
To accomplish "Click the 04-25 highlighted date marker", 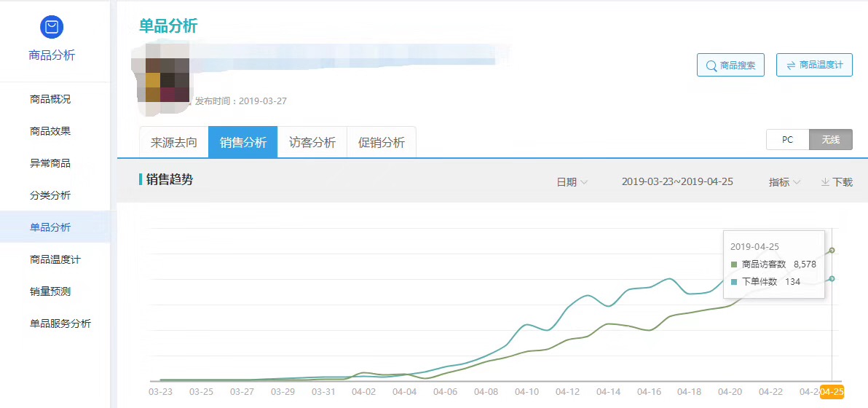I will [832, 392].
